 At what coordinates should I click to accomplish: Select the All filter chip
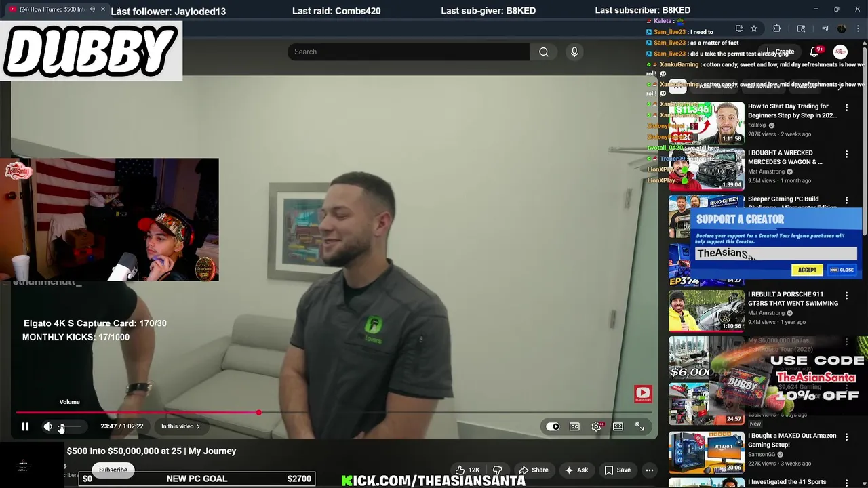677,86
